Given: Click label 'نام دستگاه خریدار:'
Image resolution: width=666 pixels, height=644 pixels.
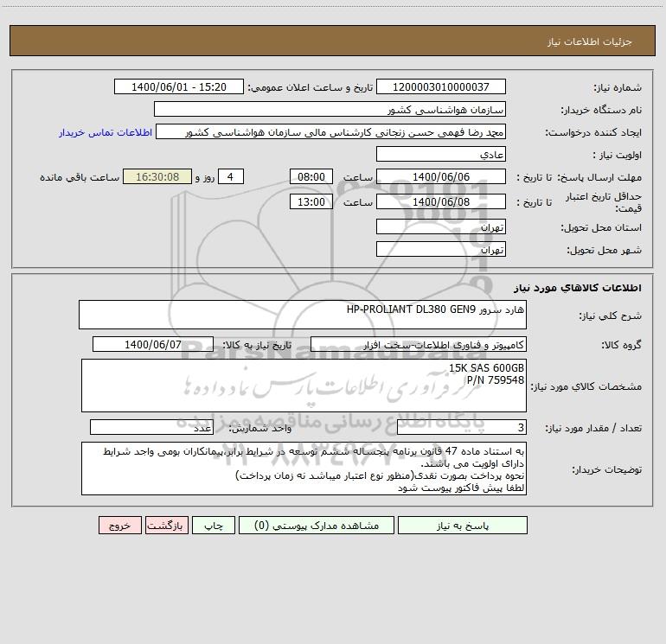Looking at the screenshot, I should click(x=601, y=111).
